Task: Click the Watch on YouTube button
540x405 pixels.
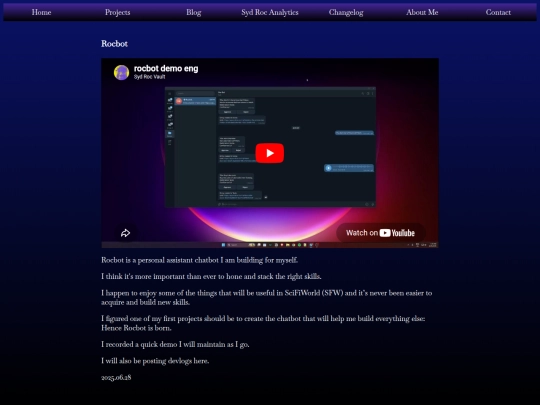Action: pyautogui.click(x=381, y=233)
